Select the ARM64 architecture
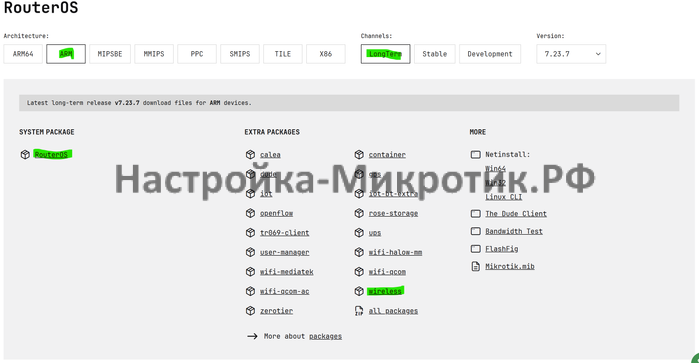Viewport: 699px width, 363px height. coord(23,54)
